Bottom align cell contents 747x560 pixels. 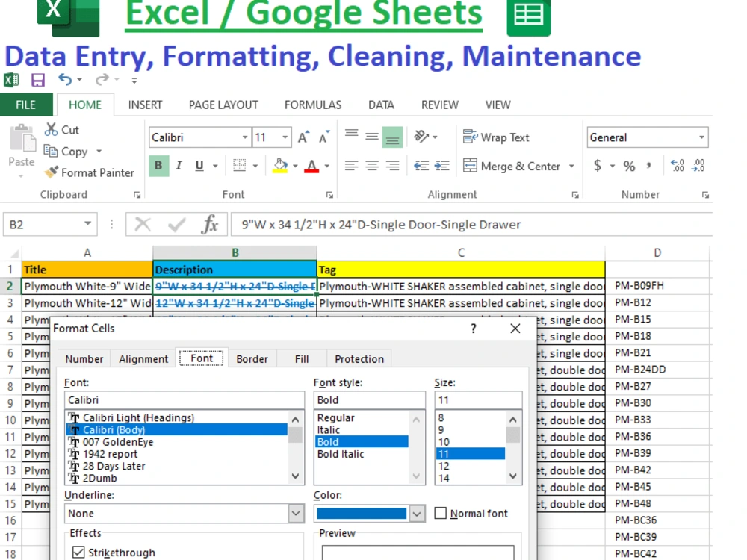click(x=393, y=137)
